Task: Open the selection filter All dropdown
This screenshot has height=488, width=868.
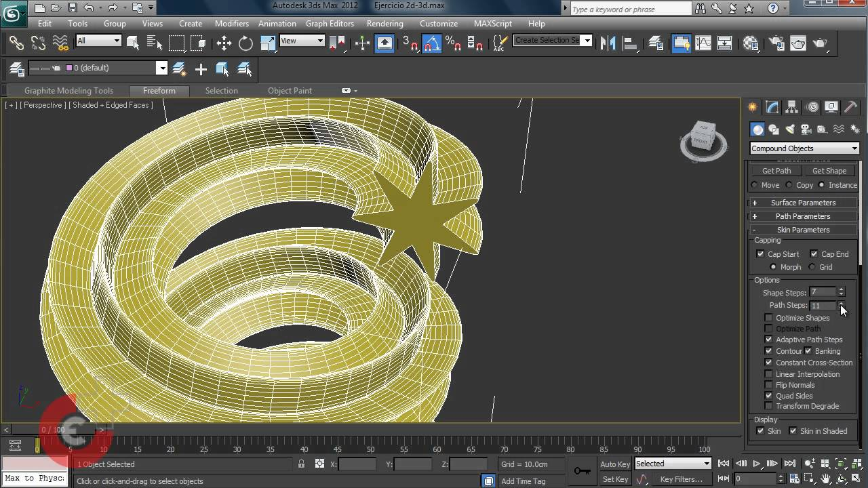Action: point(98,41)
